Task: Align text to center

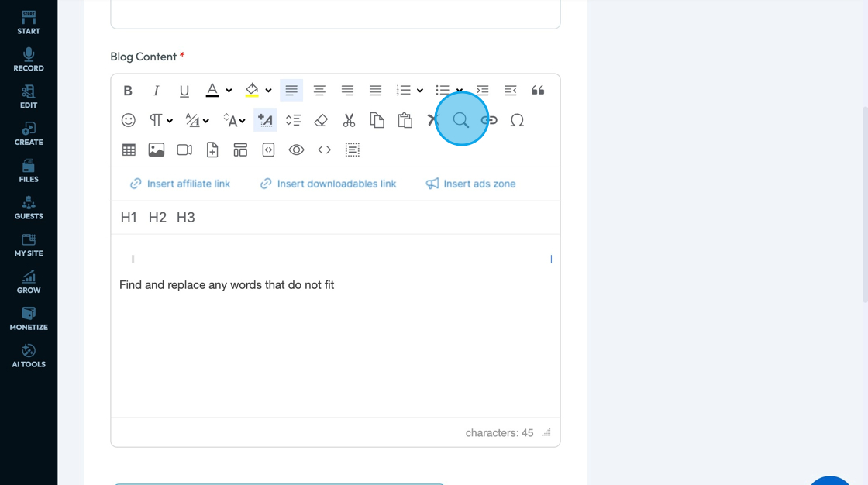Action: [x=319, y=90]
